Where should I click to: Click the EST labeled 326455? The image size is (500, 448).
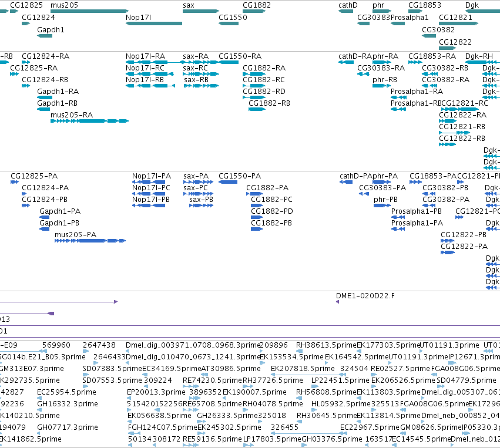[x=284, y=427]
